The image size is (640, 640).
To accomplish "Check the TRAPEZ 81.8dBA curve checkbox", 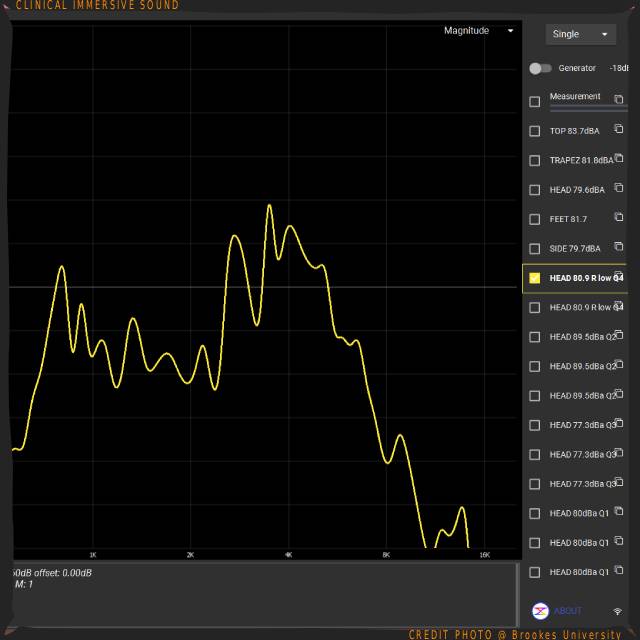I will tap(534, 160).
